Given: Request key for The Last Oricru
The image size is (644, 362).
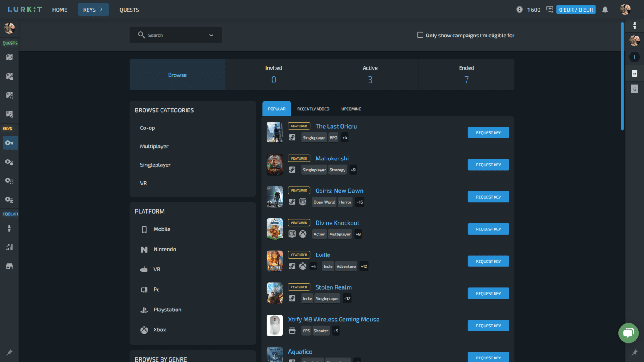Looking at the screenshot, I should click(x=488, y=132).
